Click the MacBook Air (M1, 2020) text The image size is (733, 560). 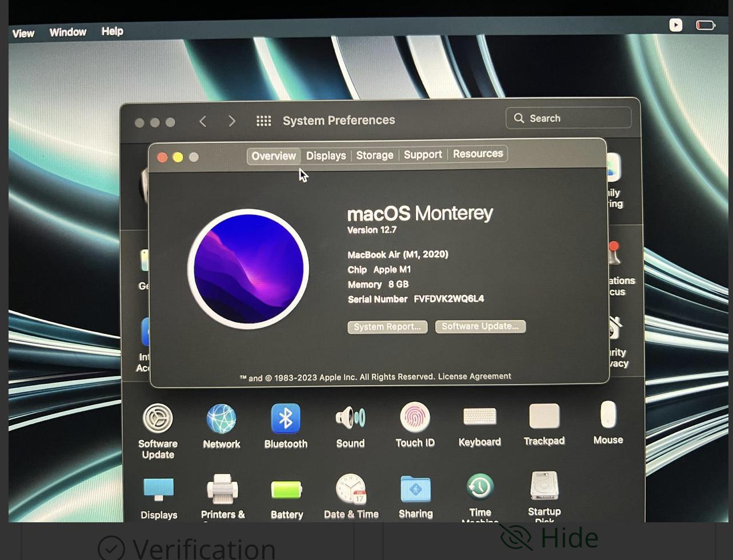click(x=398, y=254)
